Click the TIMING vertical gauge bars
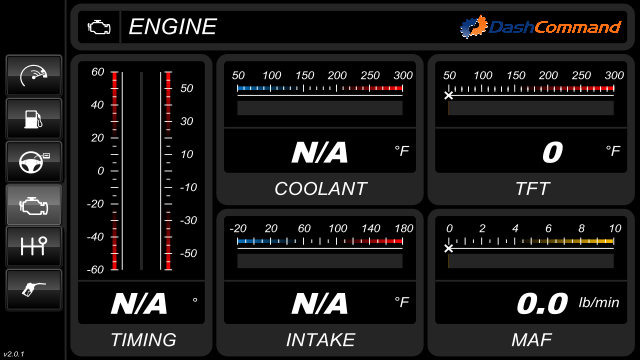The width and height of the screenshot is (640, 360). tap(141, 171)
